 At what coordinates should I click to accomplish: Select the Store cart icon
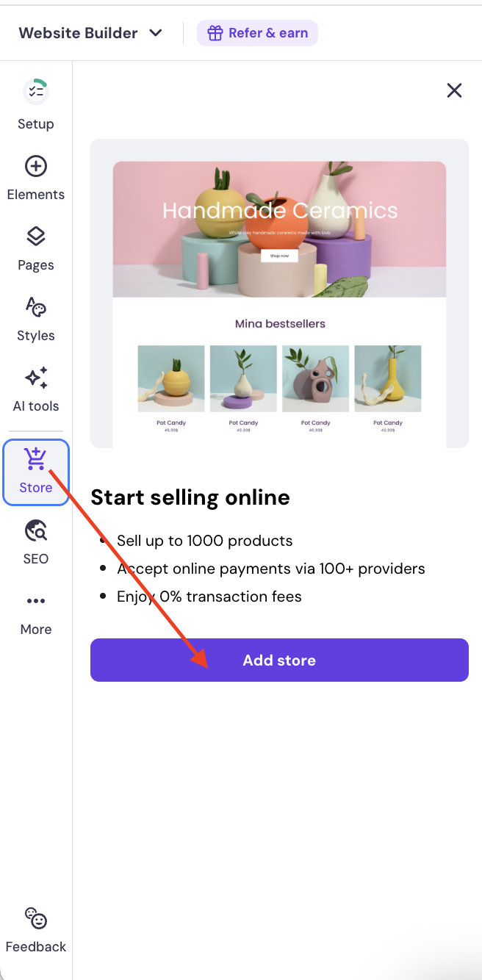pyautogui.click(x=35, y=459)
